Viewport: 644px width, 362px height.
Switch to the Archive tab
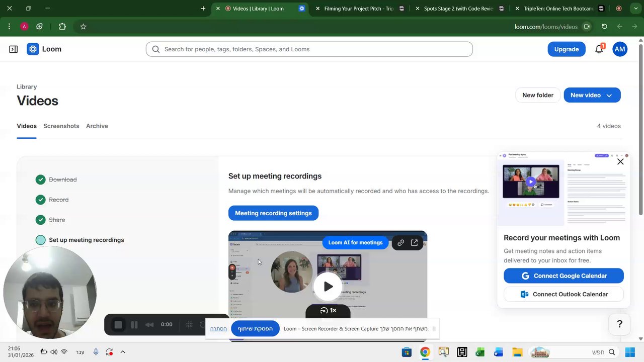(97, 126)
